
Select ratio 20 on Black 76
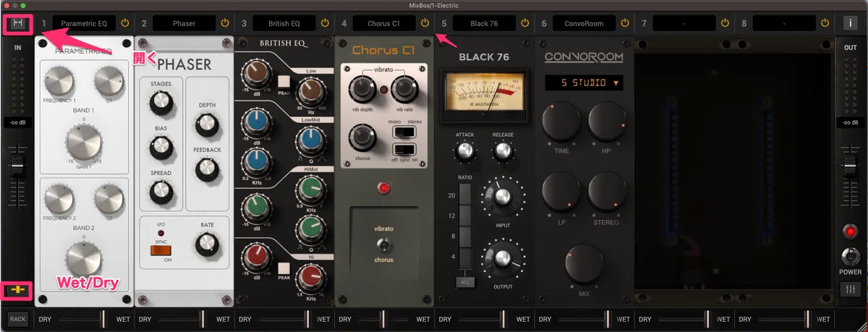(x=467, y=195)
